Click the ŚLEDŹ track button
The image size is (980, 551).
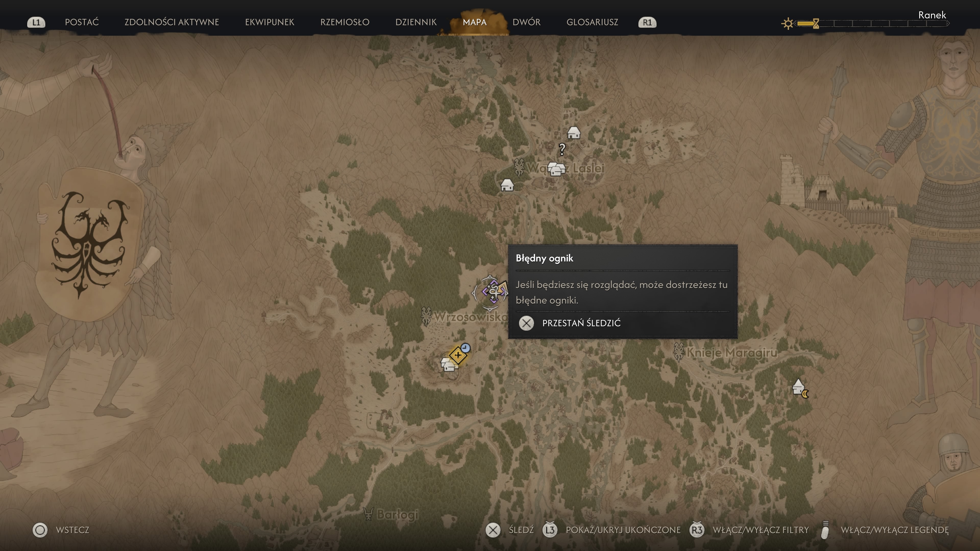coord(510,530)
